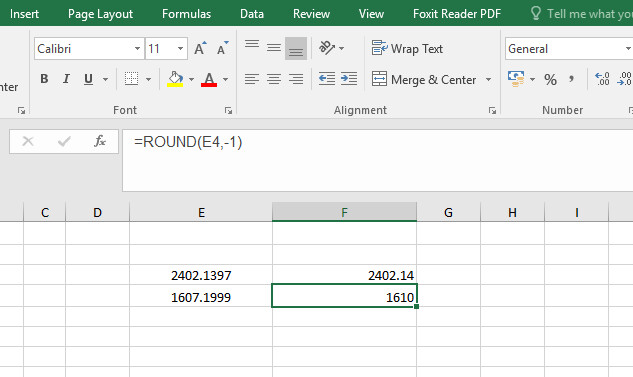Center text horizontally in the cell
Viewport: 633px width, 377px height.
[274, 79]
